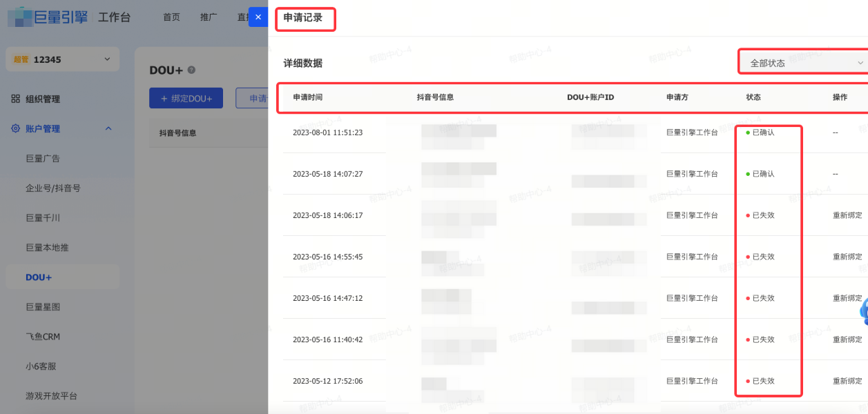Click the 抖音号信息 column header in drawer

[435, 97]
